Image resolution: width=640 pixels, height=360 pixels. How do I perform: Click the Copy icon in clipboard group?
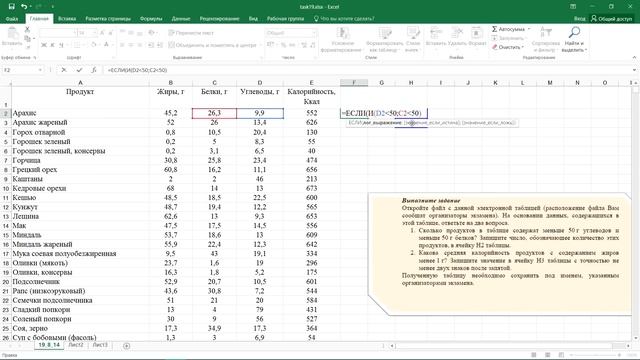coord(27,39)
